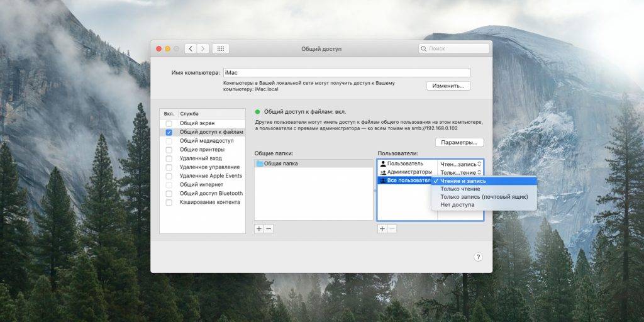
Task: Click the back navigation arrow
Action: coord(190,48)
